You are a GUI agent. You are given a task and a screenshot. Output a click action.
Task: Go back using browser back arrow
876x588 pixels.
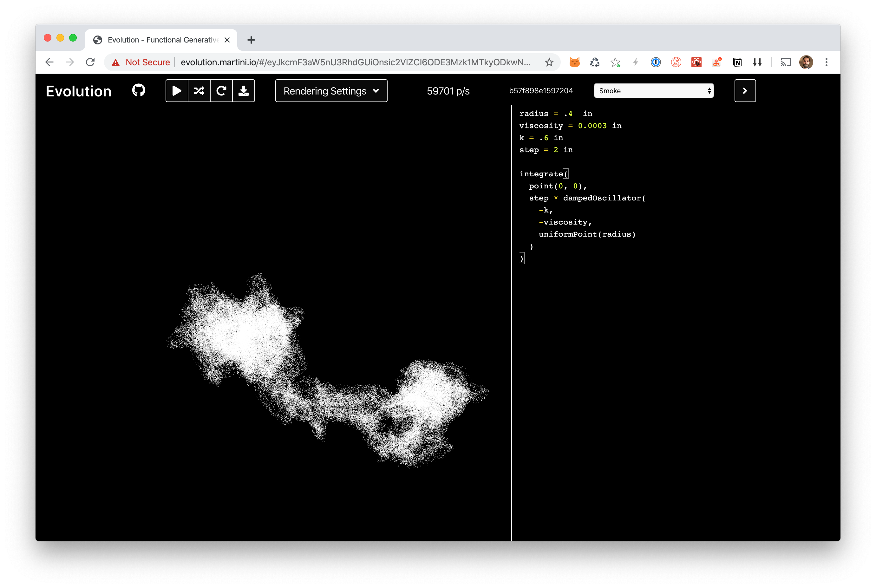[x=49, y=62]
